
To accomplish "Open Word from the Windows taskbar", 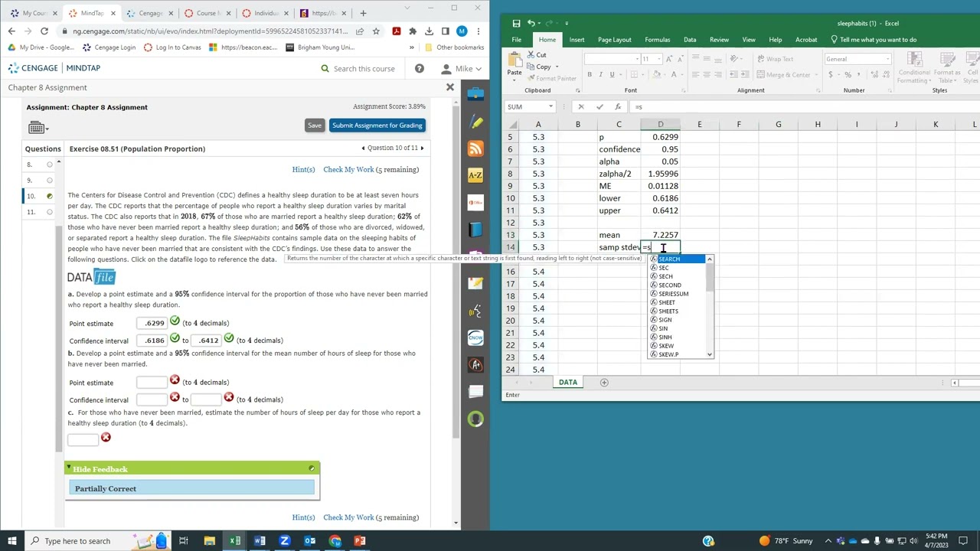I will point(260,541).
